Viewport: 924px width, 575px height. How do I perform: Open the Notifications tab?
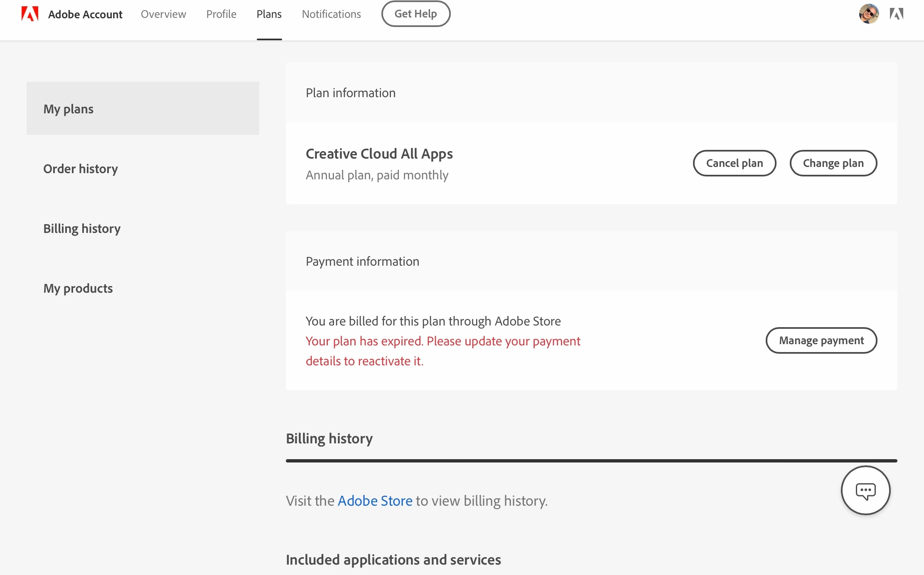click(x=331, y=14)
